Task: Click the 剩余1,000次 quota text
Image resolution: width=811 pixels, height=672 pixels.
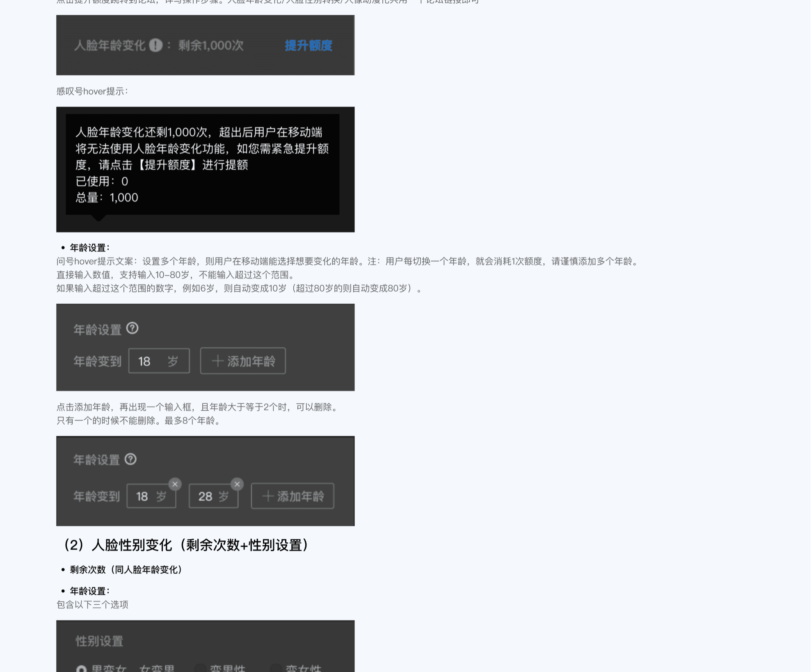Action: point(211,45)
